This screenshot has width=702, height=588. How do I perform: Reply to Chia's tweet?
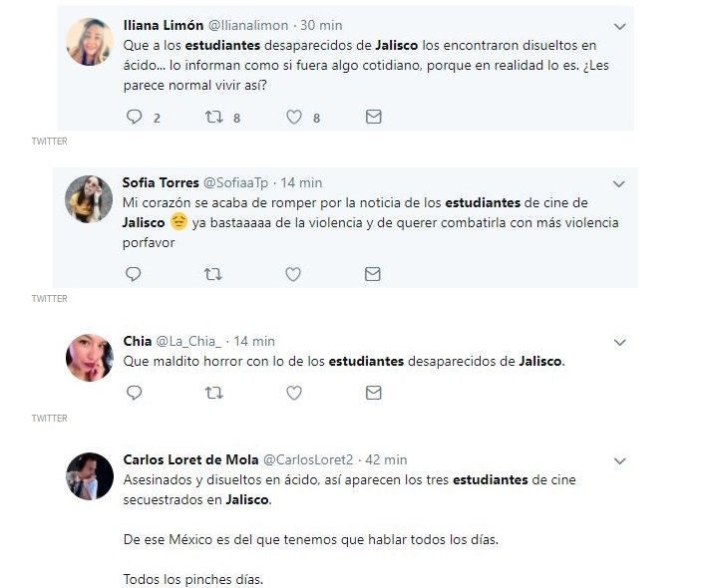click(135, 393)
